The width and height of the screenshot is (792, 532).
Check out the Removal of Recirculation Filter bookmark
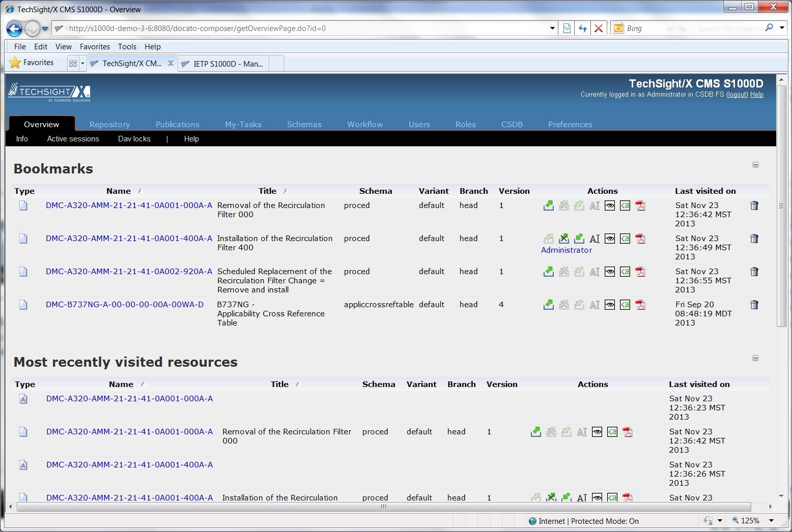pyautogui.click(x=548, y=205)
